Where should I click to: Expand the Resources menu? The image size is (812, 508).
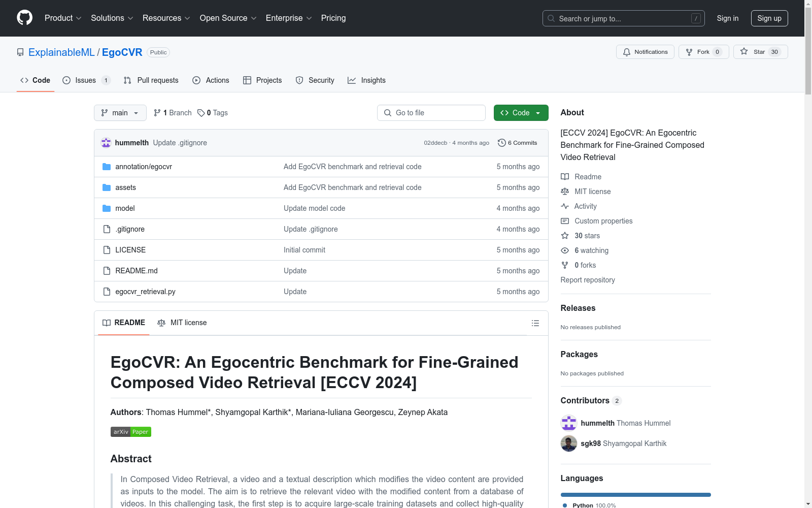(x=166, y=18)
